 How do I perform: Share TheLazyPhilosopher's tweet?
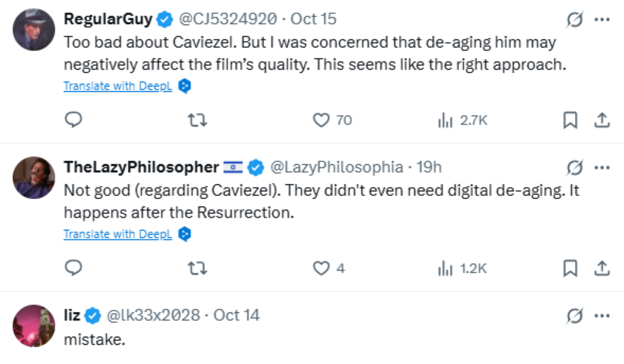click(x=602, y=268)
